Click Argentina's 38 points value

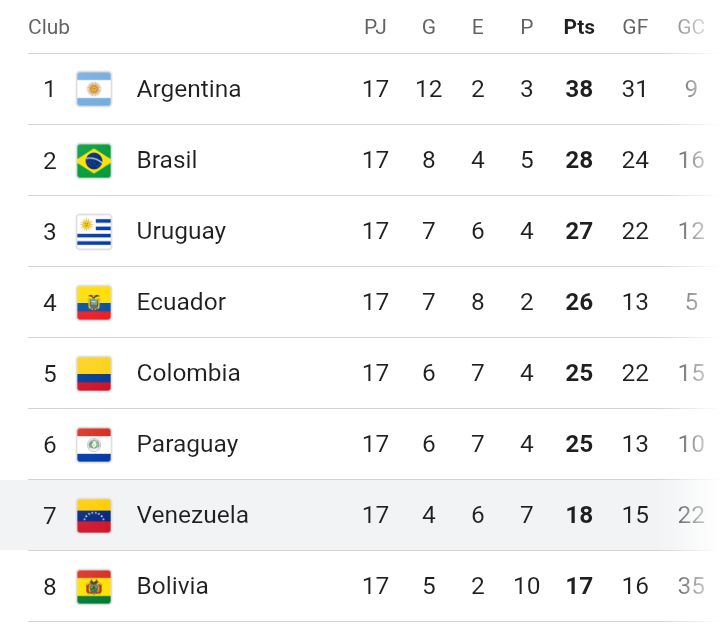579,89
